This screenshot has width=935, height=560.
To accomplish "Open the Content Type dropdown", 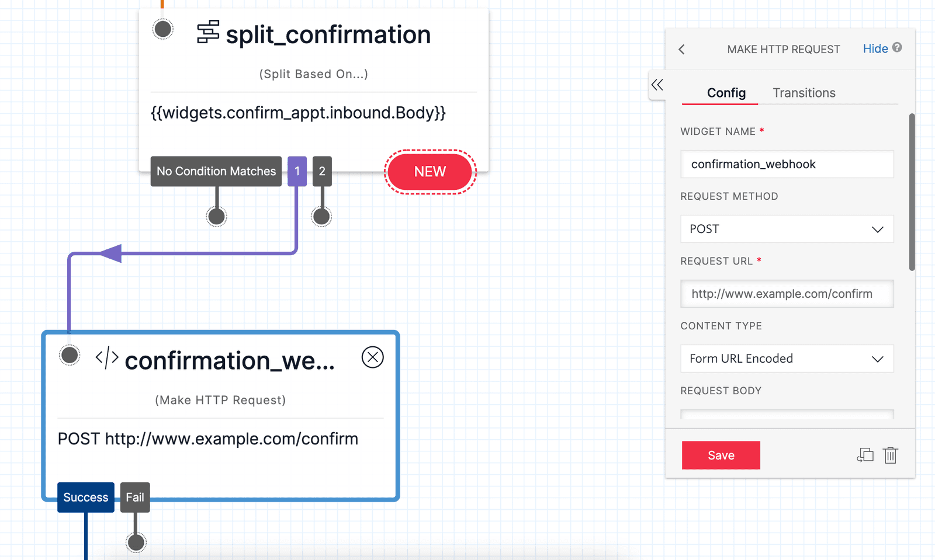I will (787, 359).
